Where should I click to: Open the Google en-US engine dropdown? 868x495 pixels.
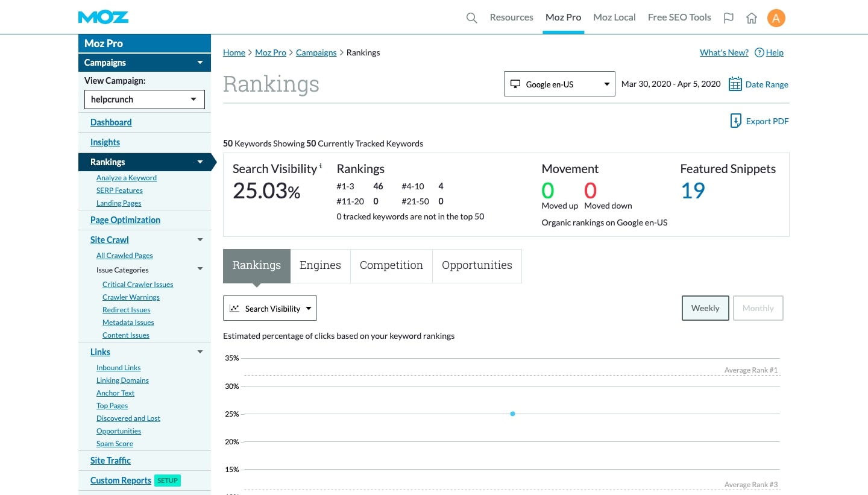pos(559,84)
